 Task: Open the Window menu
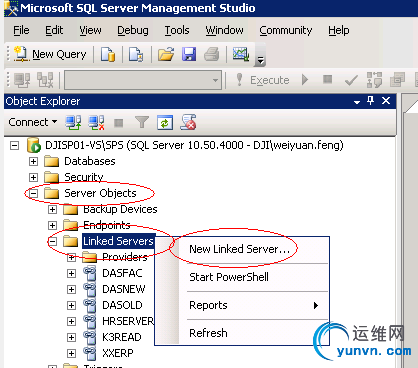pyautogui.click(x=224, y=30)
